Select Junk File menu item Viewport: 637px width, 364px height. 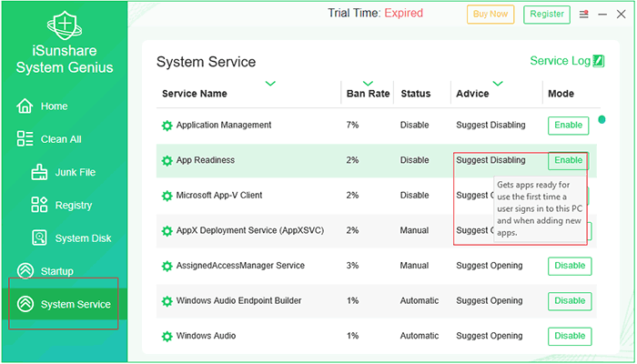tap(76, 172)
